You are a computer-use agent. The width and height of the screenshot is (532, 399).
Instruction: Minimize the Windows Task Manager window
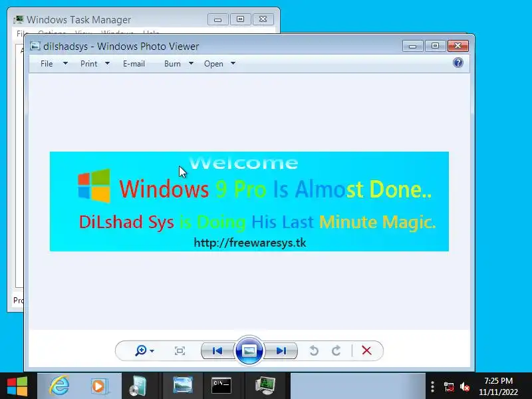(218, 19)
